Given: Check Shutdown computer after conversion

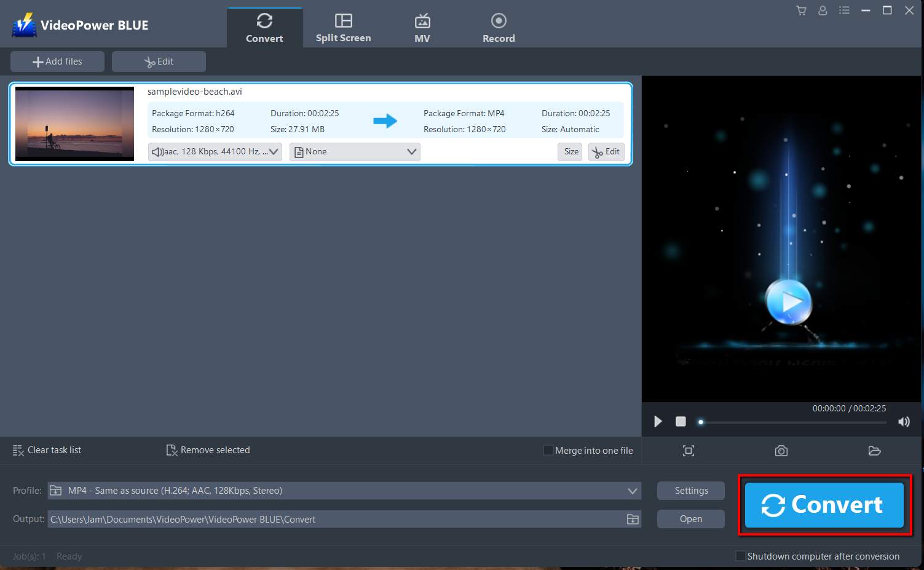Looking at the screenshot, I should tap(740, 555).
